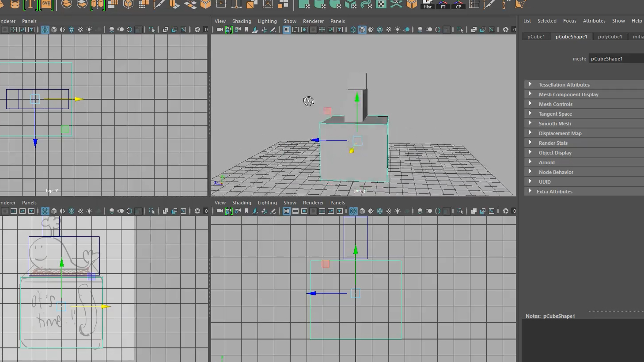Toggle use all lights in perspective viewport
The height and width of the screenshot is (362, 644).
(398, 30)
